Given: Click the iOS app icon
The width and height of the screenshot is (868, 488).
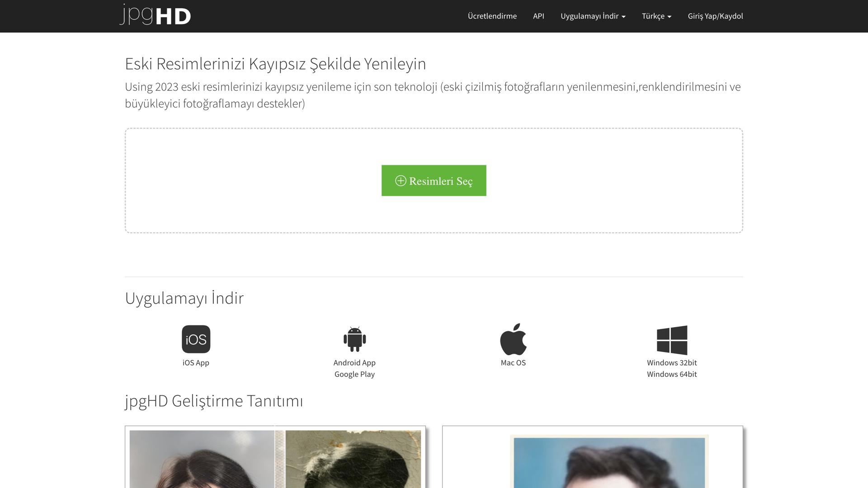Looking at the screenshot, I should [196, 339].
